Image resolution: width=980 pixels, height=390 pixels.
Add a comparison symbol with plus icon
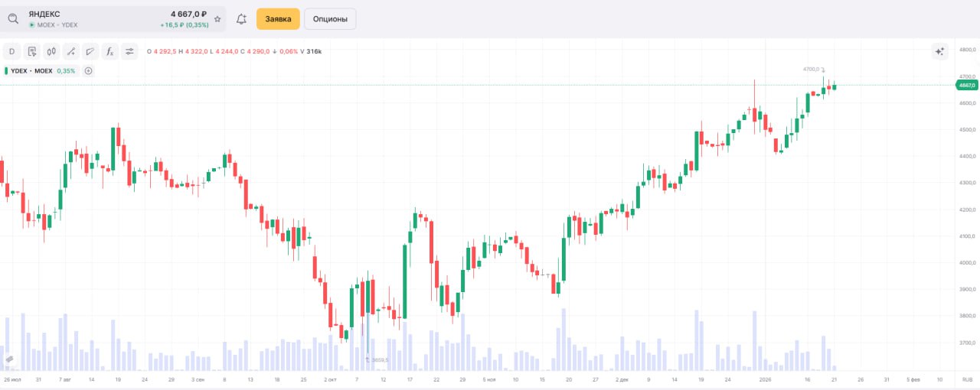pos(88,71)
